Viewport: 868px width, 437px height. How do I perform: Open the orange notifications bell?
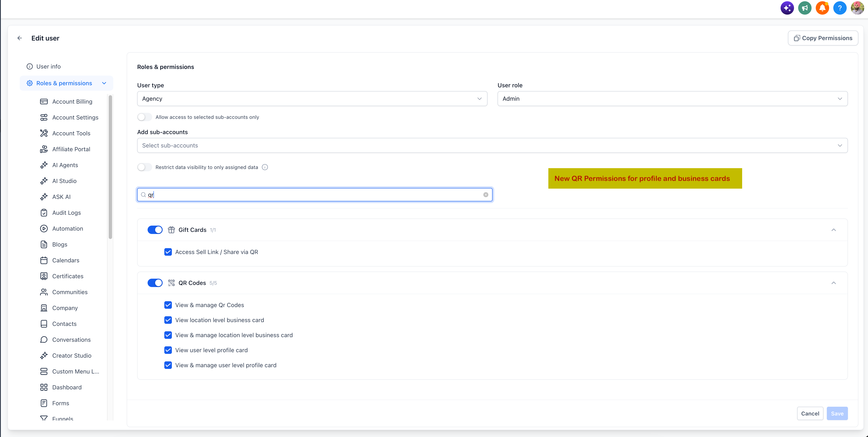pyautogui.click(x=822, y=8)
